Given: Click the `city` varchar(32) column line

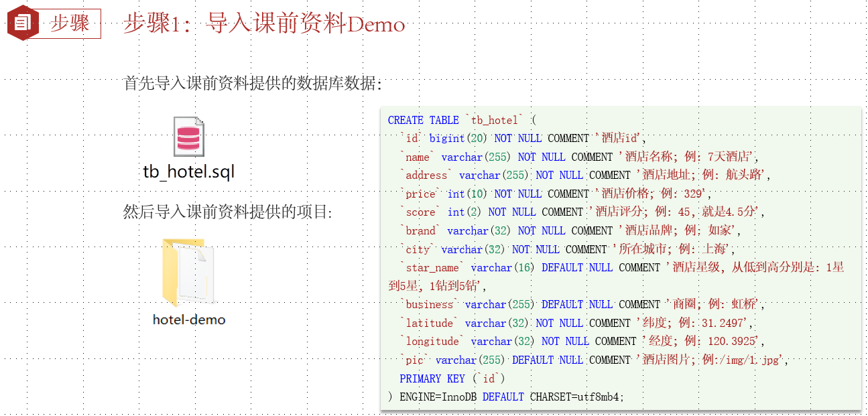Looking at the screenshot, I should 567,249.
